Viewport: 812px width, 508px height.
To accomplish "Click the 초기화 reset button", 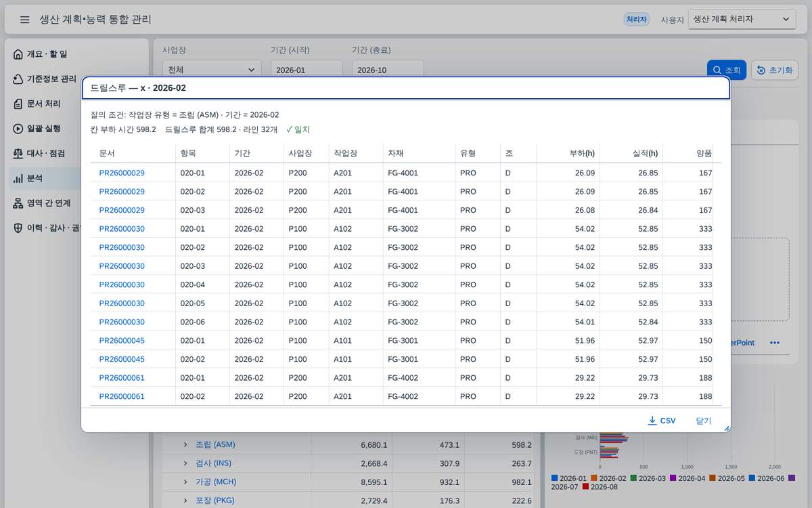I will [x=775, y=70].
